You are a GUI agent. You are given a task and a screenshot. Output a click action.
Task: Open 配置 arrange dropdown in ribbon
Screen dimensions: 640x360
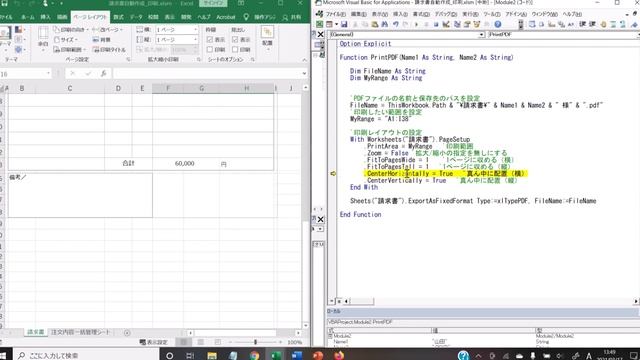[x=267, y=37]
